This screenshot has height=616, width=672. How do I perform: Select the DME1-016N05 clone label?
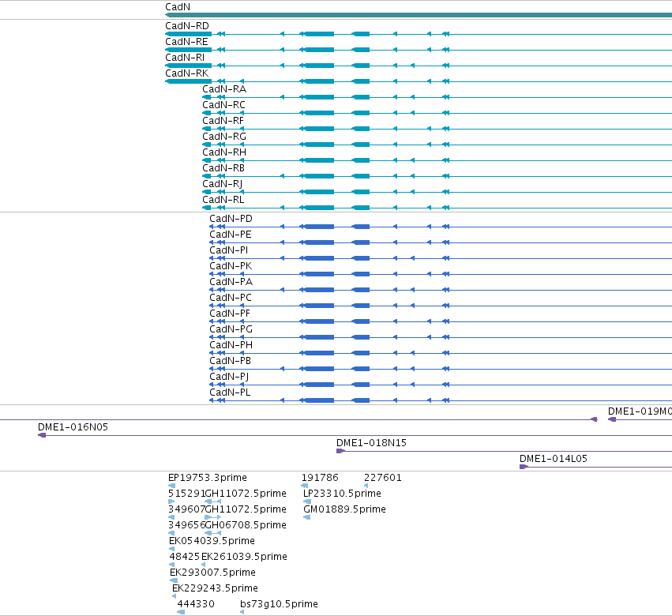pos(73,427)
